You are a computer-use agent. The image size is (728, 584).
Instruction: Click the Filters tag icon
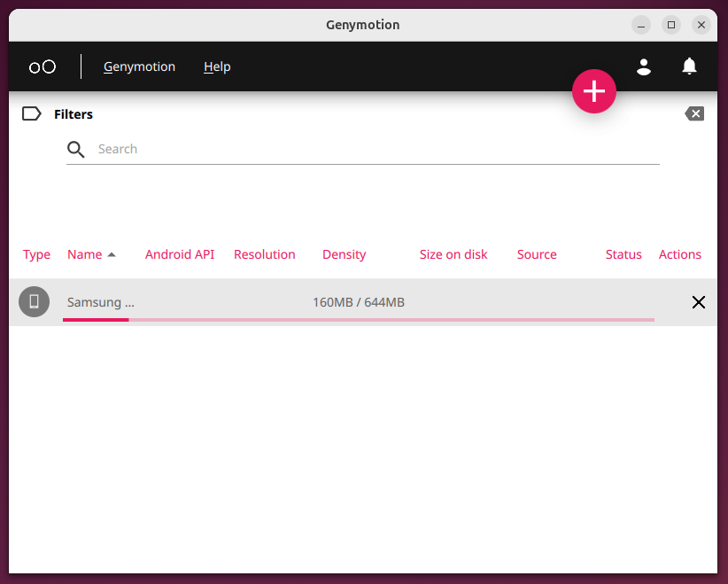pyautogui.click(x=32, y=113)
